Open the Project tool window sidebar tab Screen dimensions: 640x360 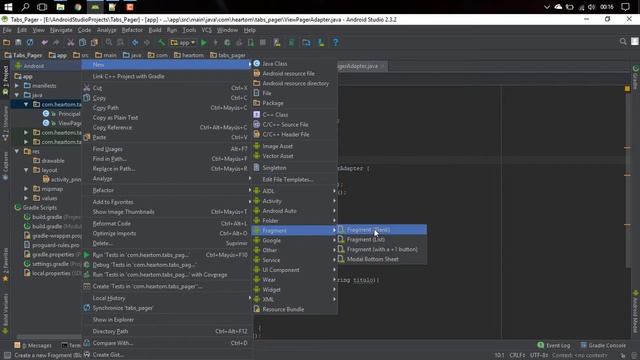[5, 80]
